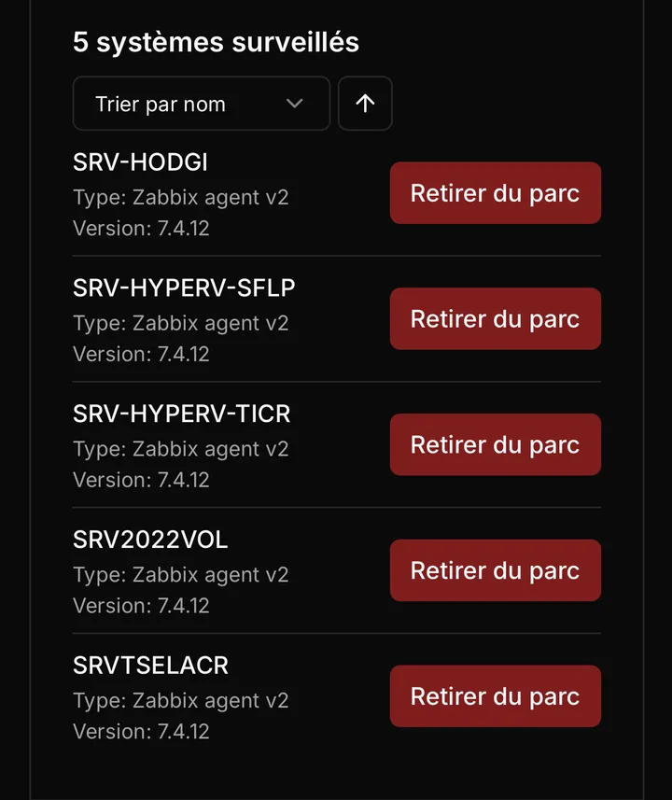Screen dimensions: 672x800
Task: Remove SRV-HODGI with Retirer du parc
Action: [x=495, y=193]
